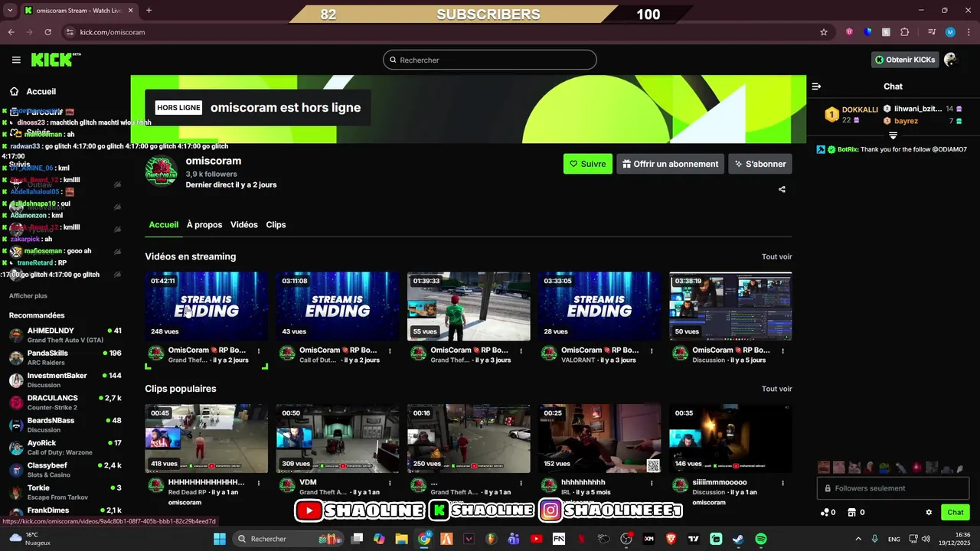
Task: Open BeardsNBass recommended channel
Action: (65, 425)
